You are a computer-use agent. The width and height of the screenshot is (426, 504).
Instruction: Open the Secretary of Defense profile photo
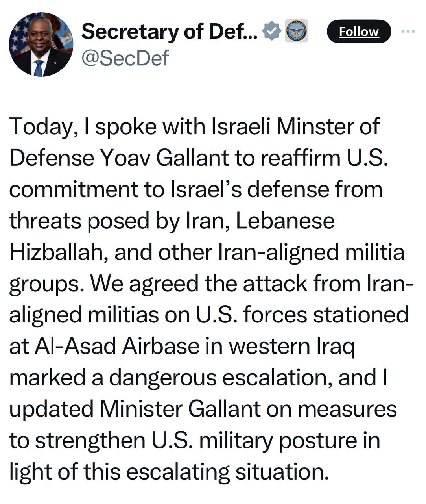(x=41, y=44)
